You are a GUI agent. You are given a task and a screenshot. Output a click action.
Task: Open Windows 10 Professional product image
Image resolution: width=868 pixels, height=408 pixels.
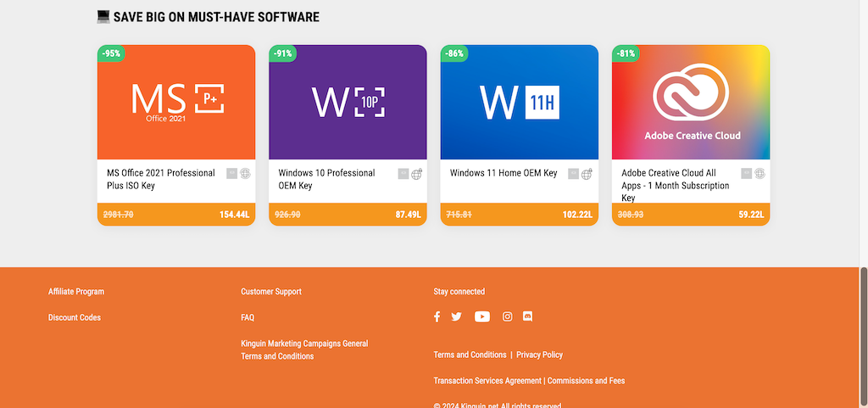click(x=348, y=103)
